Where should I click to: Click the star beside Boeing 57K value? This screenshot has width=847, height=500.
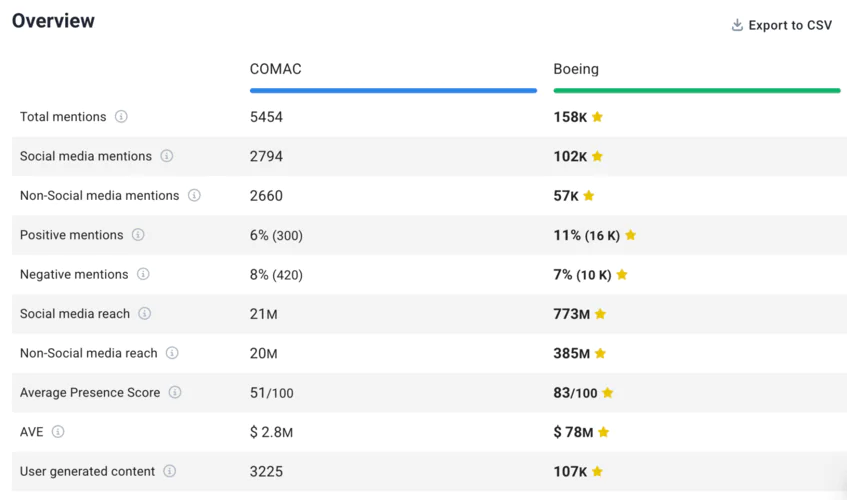[589, 195]
